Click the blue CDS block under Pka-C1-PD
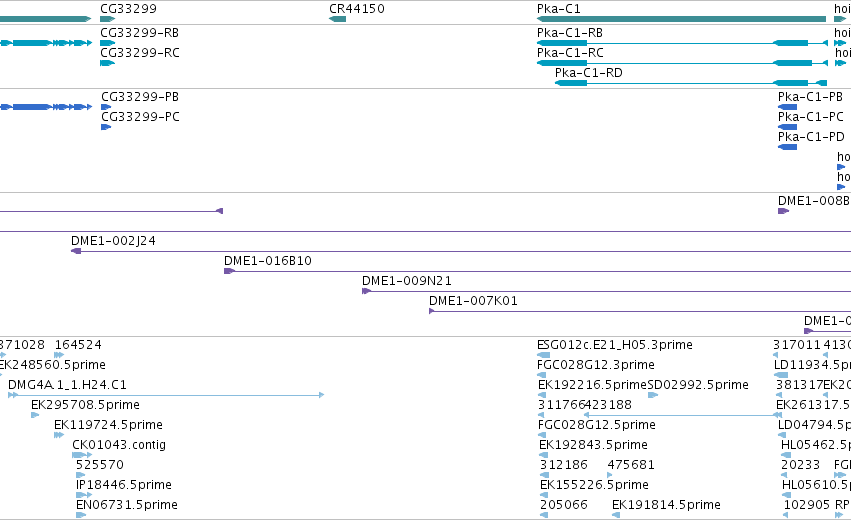 (788, 147)
